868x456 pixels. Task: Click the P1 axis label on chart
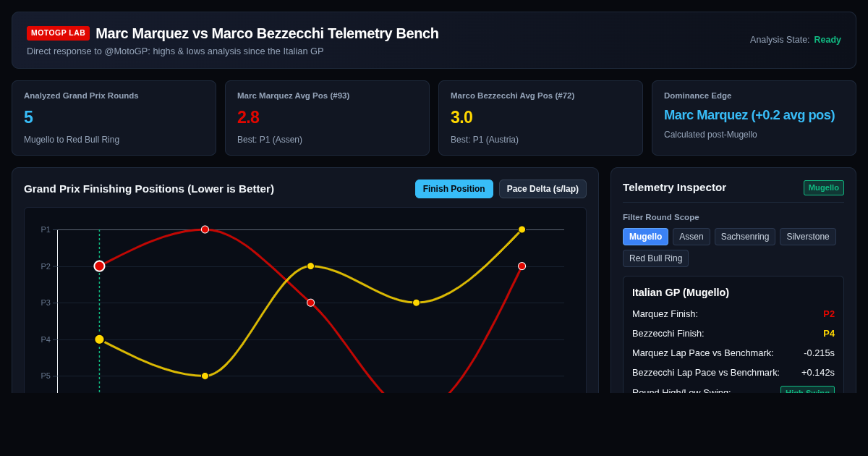46,229
